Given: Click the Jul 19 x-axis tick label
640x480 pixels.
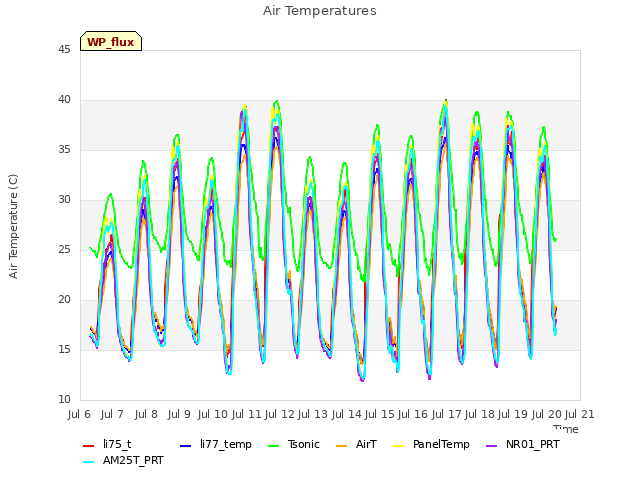Looking at the screenshot, I should point(513,414).
